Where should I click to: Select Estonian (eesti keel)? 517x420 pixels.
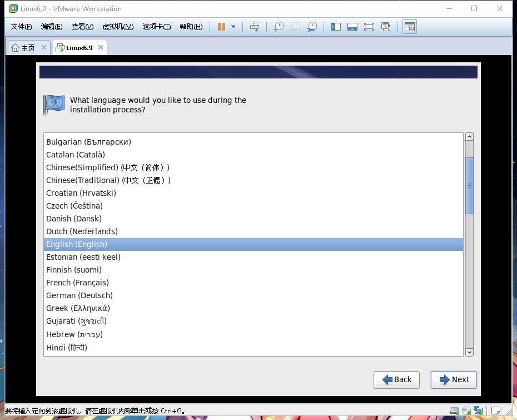(253, 257)
